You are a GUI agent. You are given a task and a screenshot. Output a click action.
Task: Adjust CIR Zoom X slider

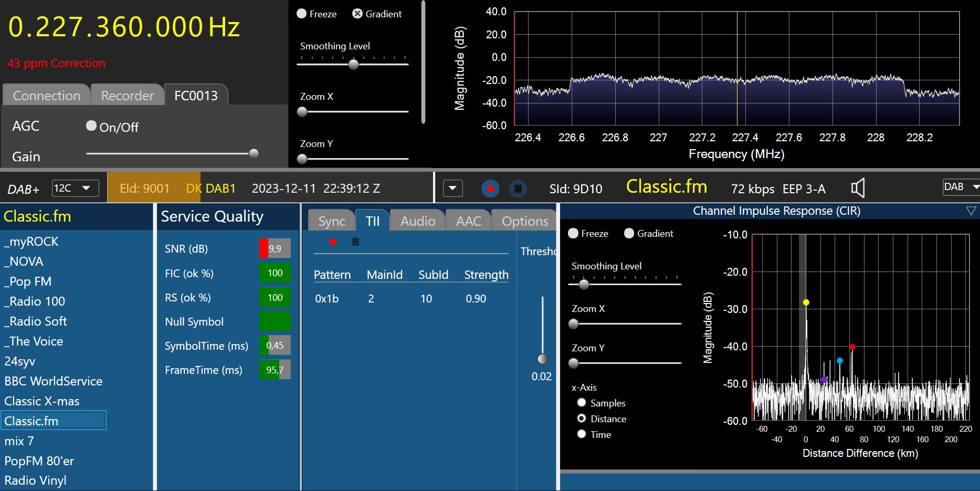574,323
